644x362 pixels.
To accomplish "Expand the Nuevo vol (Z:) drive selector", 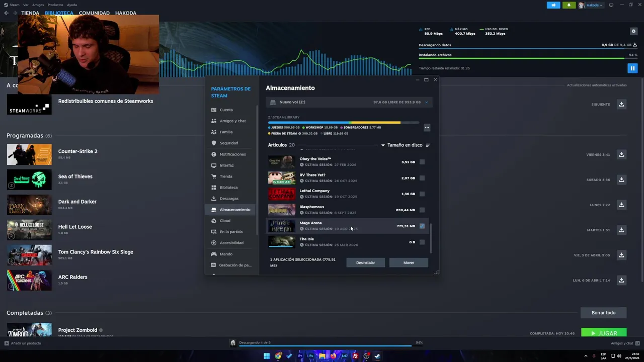I will pos(350,102).
